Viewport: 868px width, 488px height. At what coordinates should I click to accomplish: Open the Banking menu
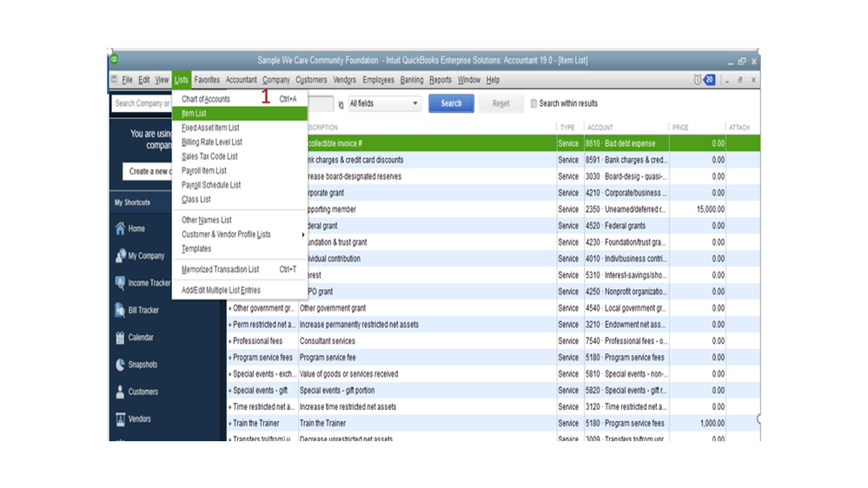(411, 80)
